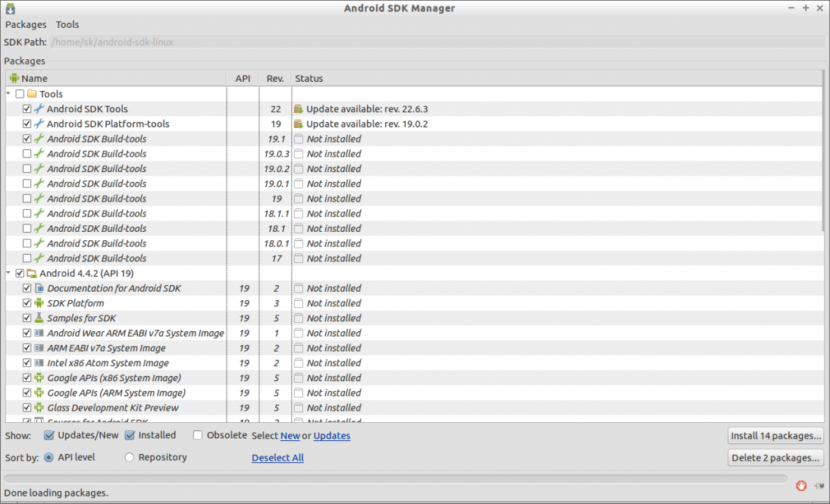Click the Android Wear ARM system image icon

coord(39,333)
